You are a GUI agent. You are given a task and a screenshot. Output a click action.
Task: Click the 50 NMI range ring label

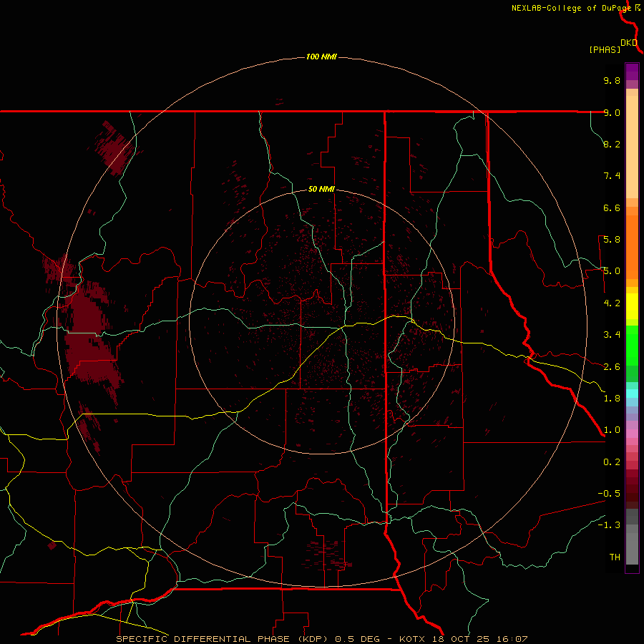[x=321, y=190]
